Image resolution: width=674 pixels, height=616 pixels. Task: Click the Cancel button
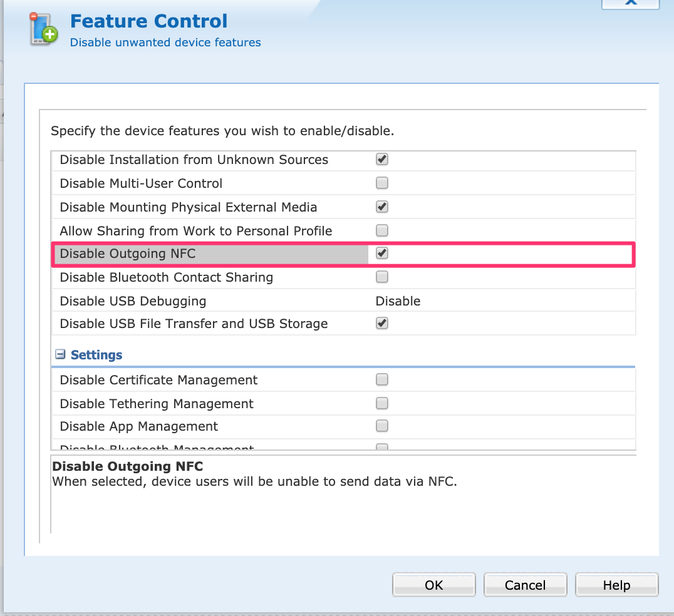(x=525, y=585)
